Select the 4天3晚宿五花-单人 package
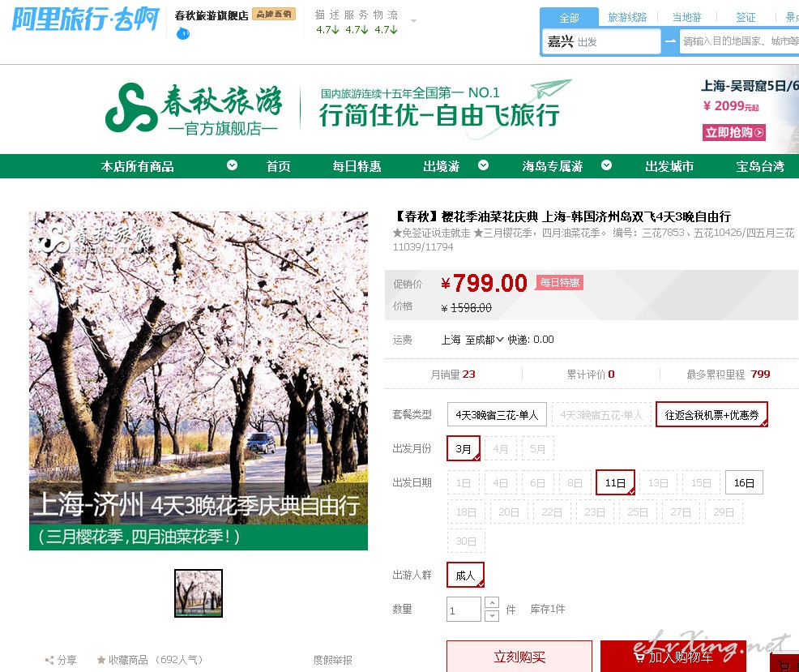 (x=602, y=414)
